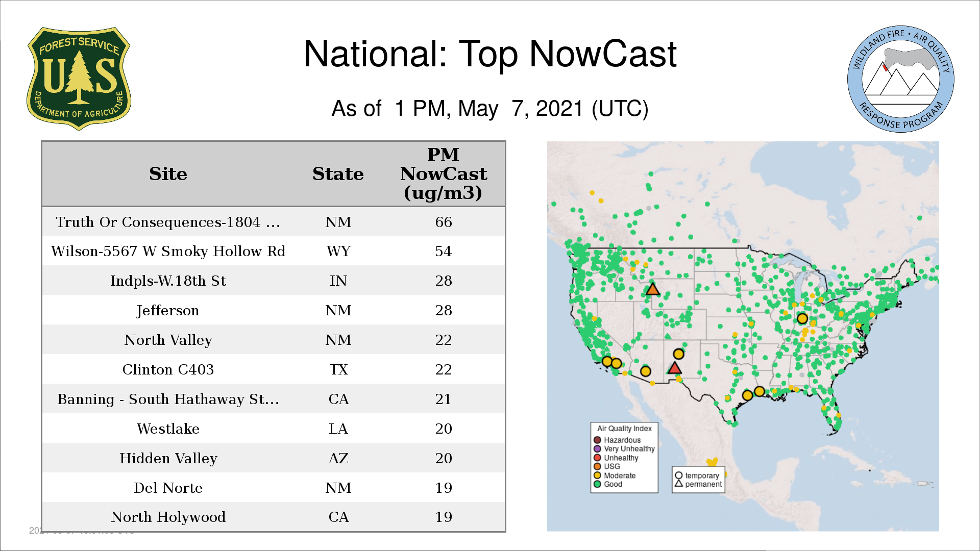Click the Hazardous color swatch in legend

[x=597, y=440]
